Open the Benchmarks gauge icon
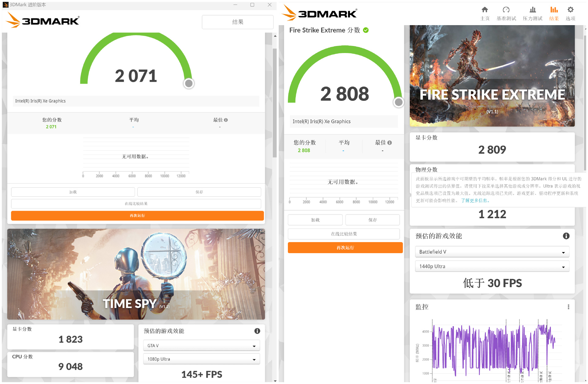 click(506, 10)
